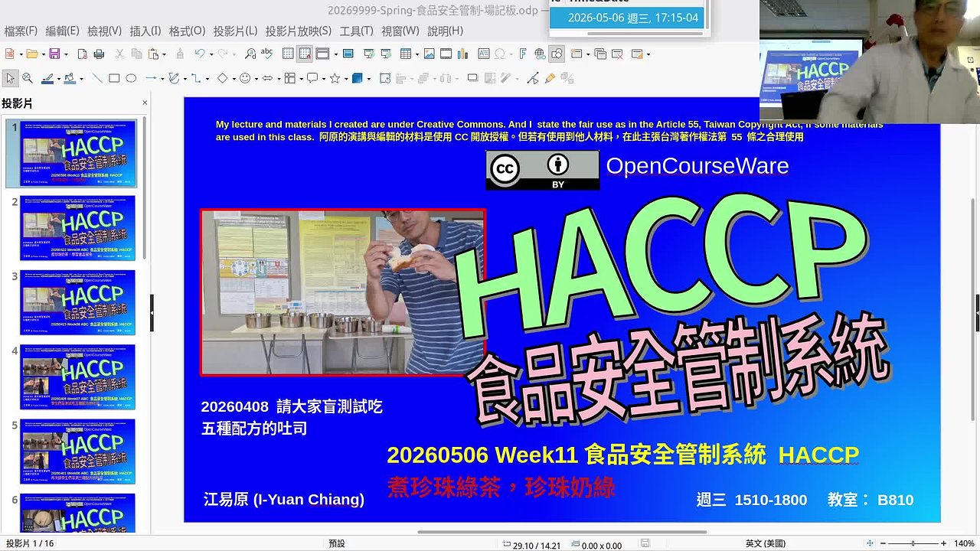Open the Line Color dropdown arrow

59,78
